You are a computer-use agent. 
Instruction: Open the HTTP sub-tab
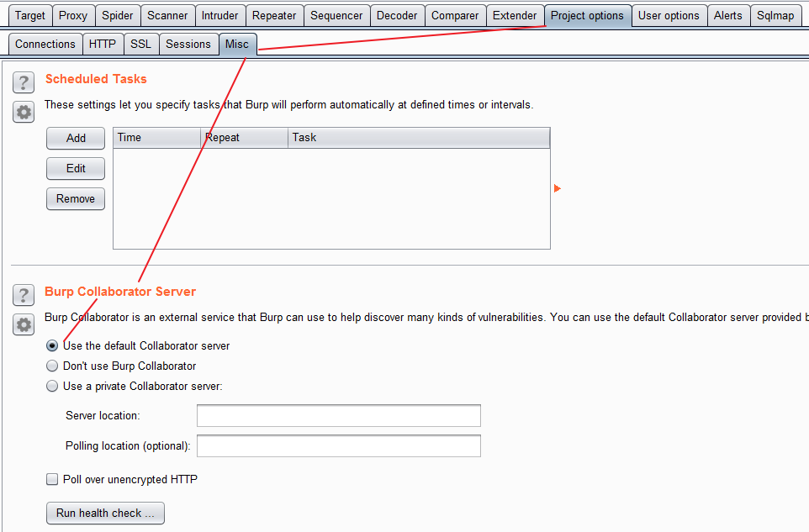(x=103, y=44)
